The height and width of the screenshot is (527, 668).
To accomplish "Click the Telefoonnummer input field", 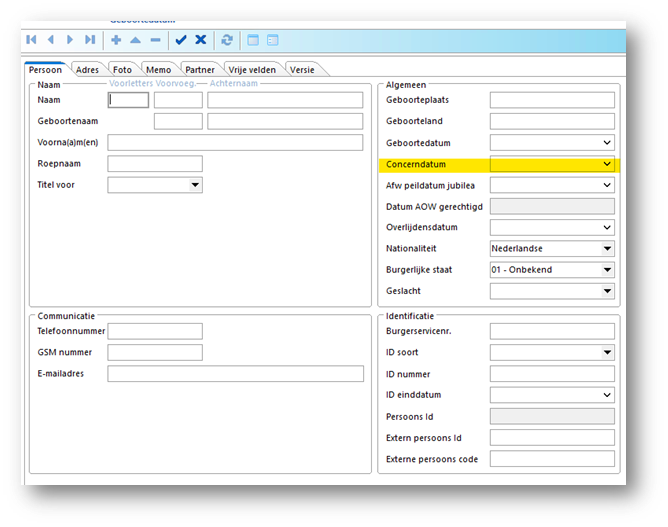I will pos(155,331).
